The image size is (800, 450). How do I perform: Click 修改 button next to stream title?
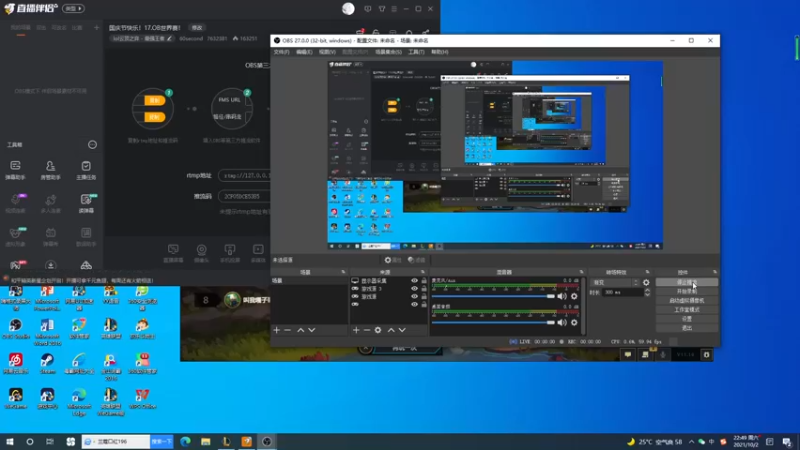point(197,28)
